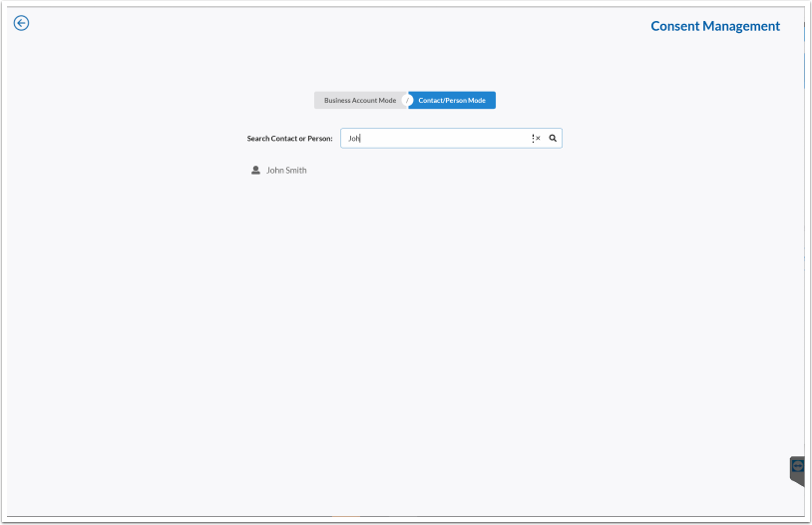
Task: Click the back arrow icon
Action: click(x=21, y=23)
